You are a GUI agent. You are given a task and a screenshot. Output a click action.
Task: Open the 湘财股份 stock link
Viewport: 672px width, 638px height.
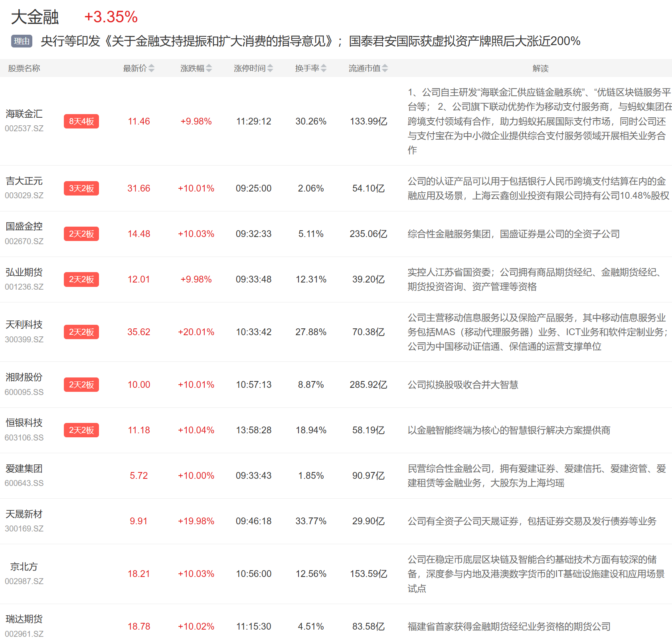click(24, 377)
